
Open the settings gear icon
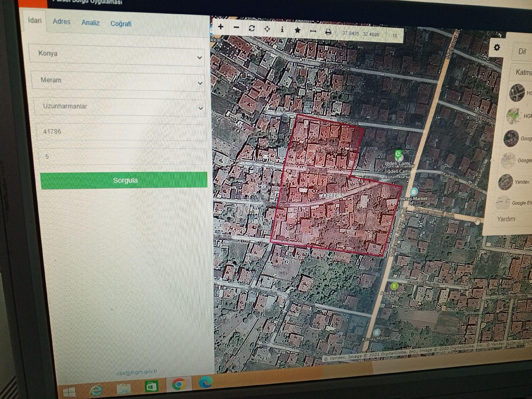coord(497,47)
